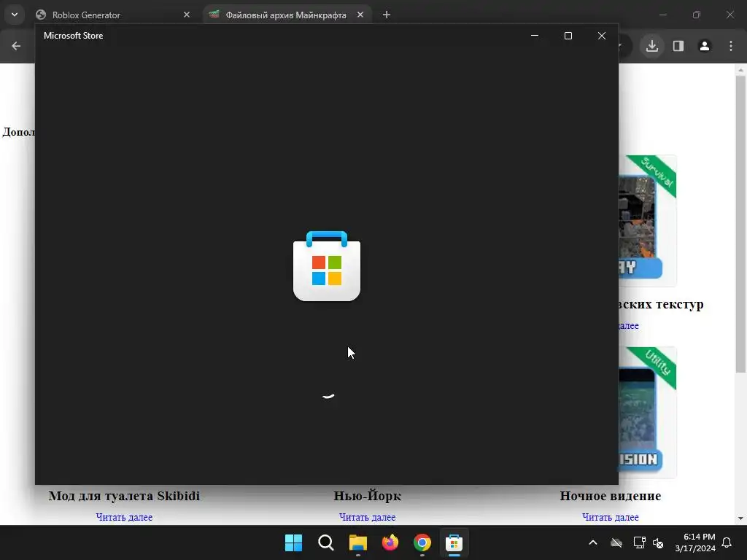Open Chrome downloads panel
747x560 pixels.
[x=651, y=46]
